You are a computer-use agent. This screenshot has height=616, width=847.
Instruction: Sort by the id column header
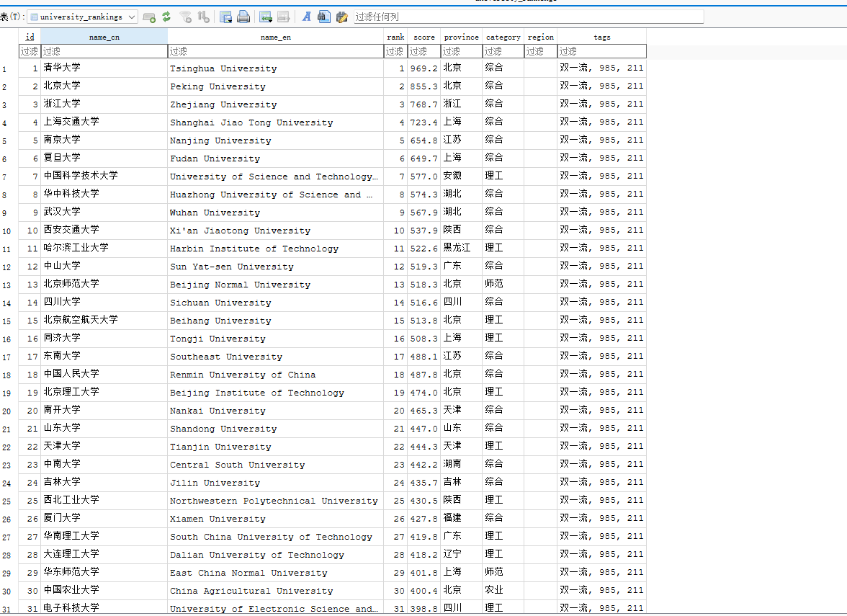(x=30, y=37)
